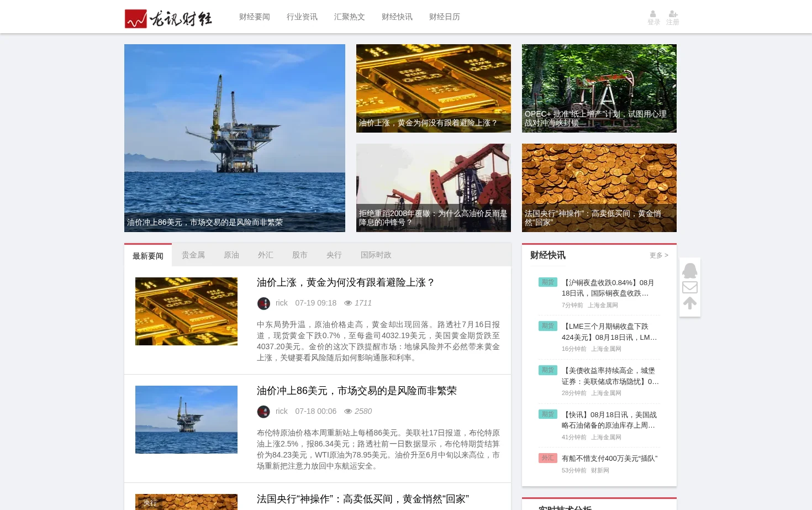Switch to the 国际时政 tab

(x=376, y=255)
